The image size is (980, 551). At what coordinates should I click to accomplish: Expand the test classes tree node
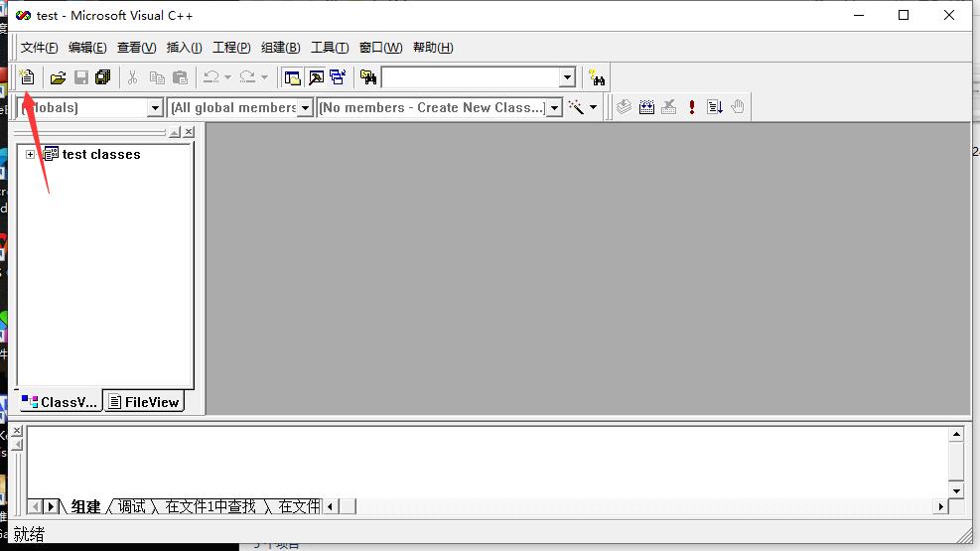point(30,154)
